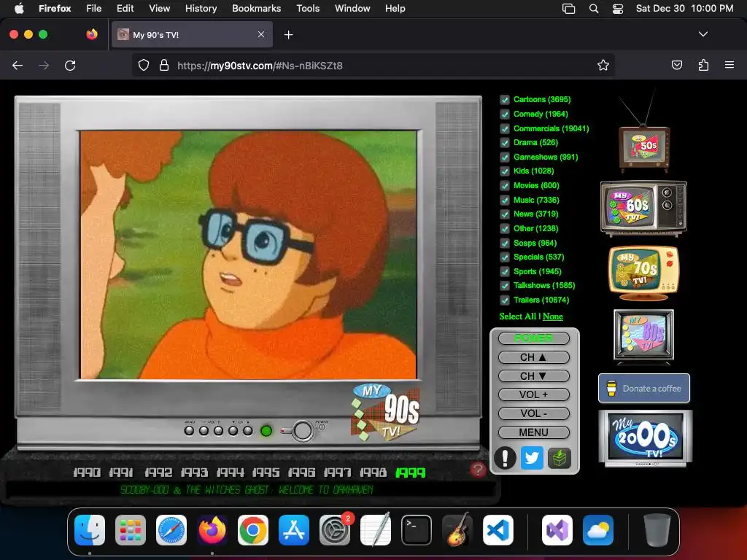Open the My 60s TV icon
Image resolution: width=747 pixels, height=560 pixels.
pyautogui.click(x=643, y=208)
